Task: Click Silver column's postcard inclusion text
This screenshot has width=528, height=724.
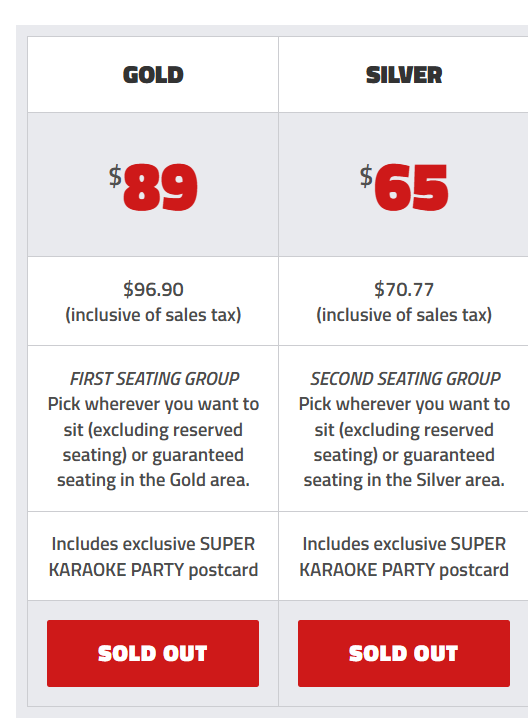Action: click(404, 556)
